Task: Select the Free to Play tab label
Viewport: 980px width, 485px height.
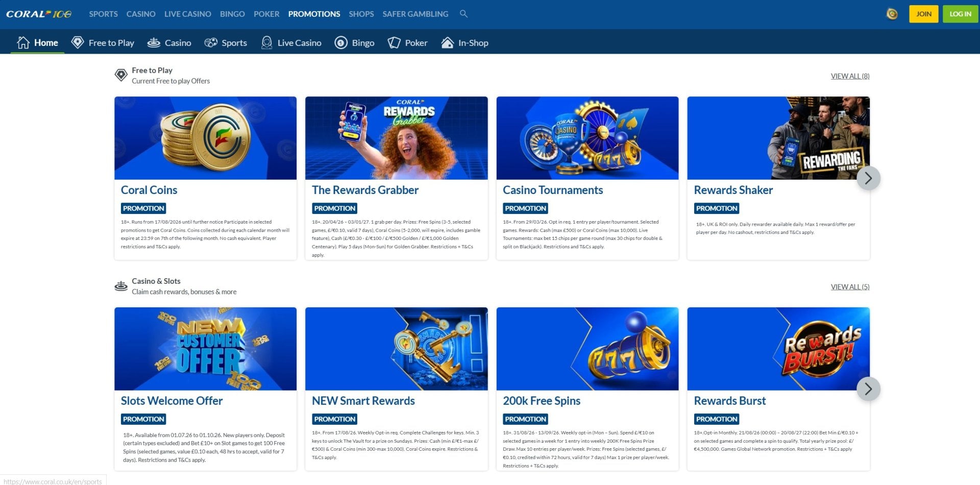Action: 111,43
